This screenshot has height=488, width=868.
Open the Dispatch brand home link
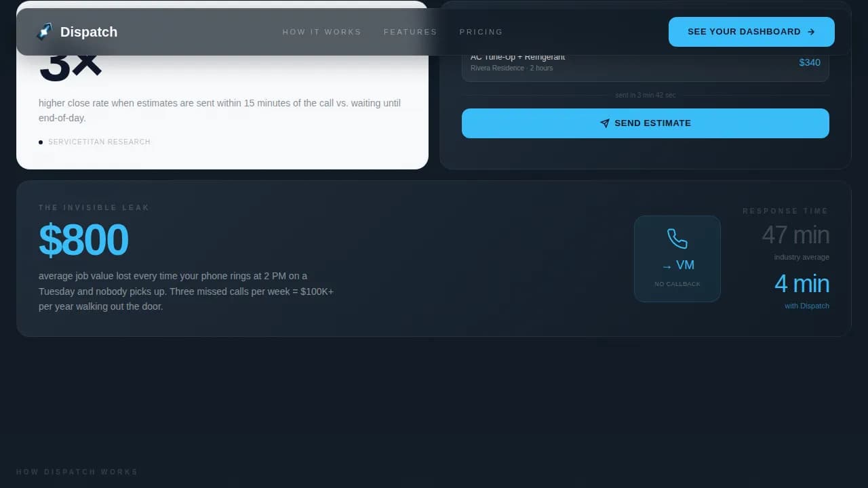click(x=77, y=32)
